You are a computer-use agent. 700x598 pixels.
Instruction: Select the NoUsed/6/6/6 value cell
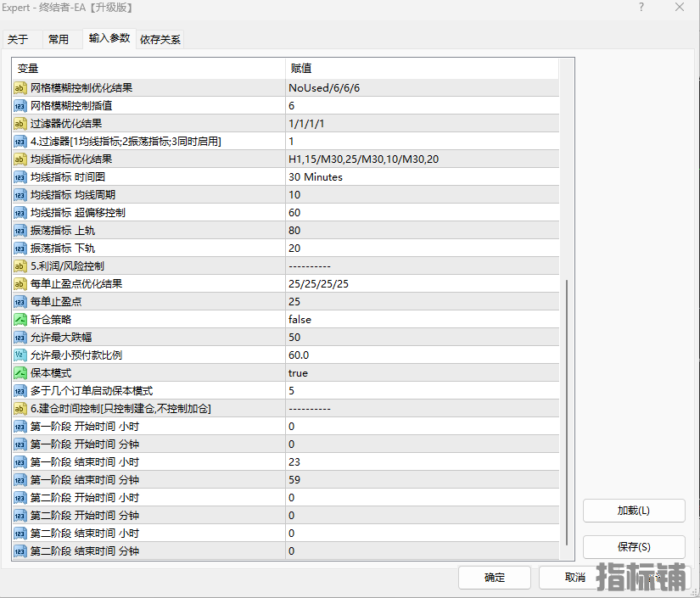(x=423, y=88)
